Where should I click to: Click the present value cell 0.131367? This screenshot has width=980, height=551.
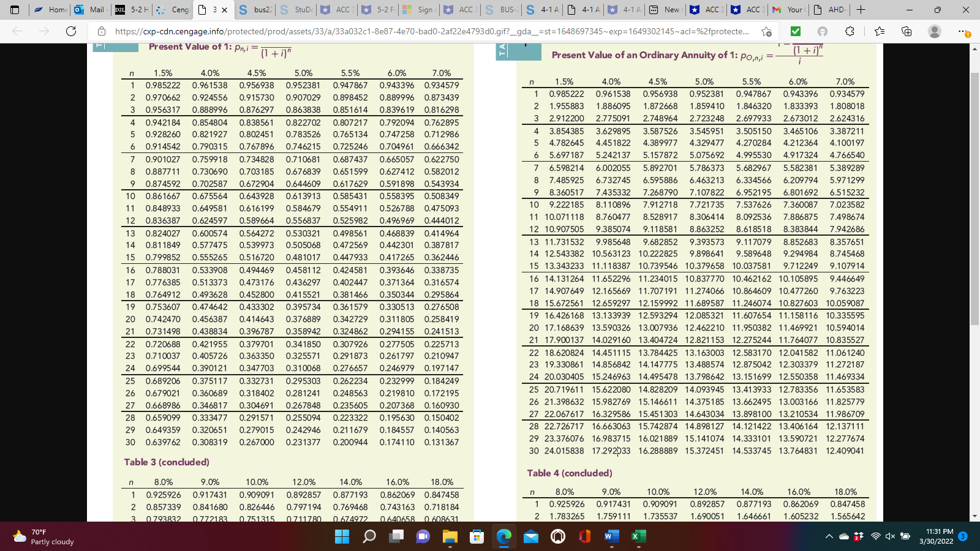pos(442,442)
